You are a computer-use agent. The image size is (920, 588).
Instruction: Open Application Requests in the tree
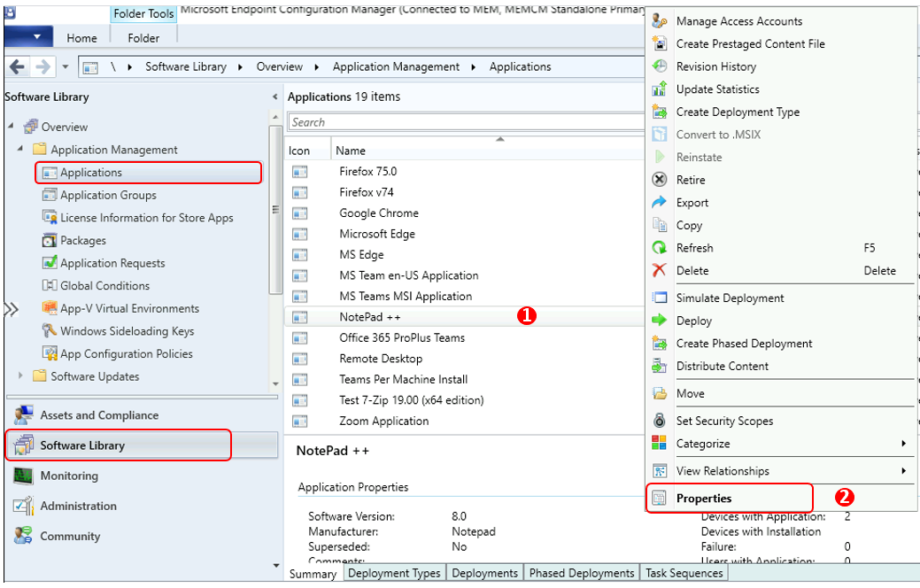point(112,263)
